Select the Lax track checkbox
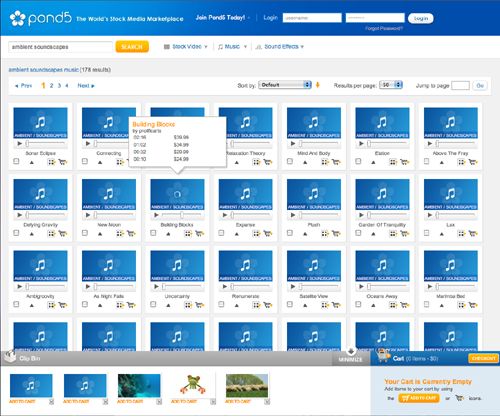 tap(426, 233)
